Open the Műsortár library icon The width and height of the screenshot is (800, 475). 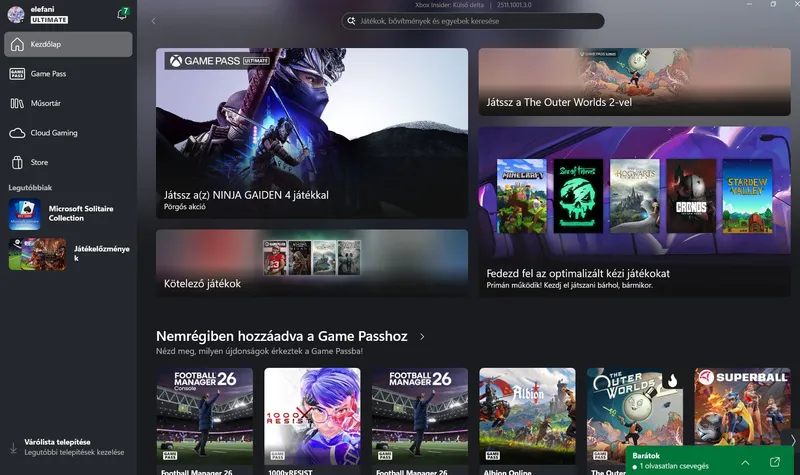tap(17, 104)
